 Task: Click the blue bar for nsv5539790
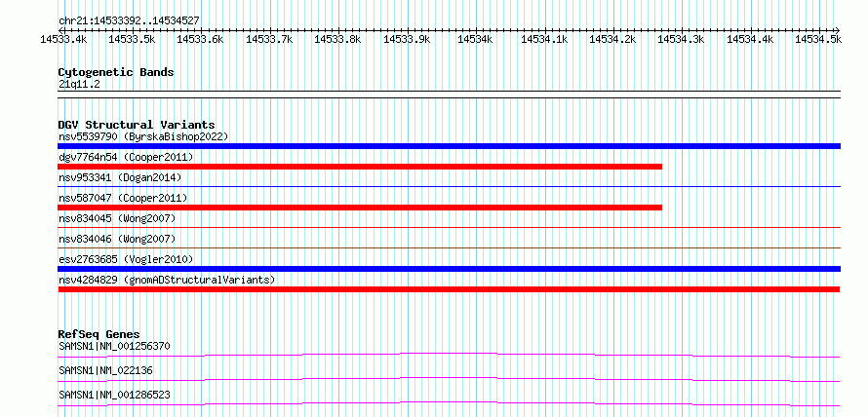449,146
